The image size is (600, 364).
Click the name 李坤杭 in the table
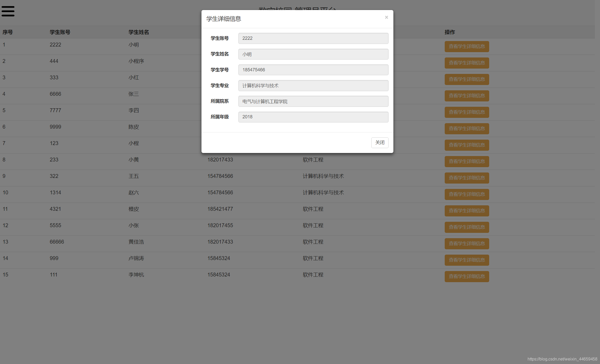(x=136, y=275)
